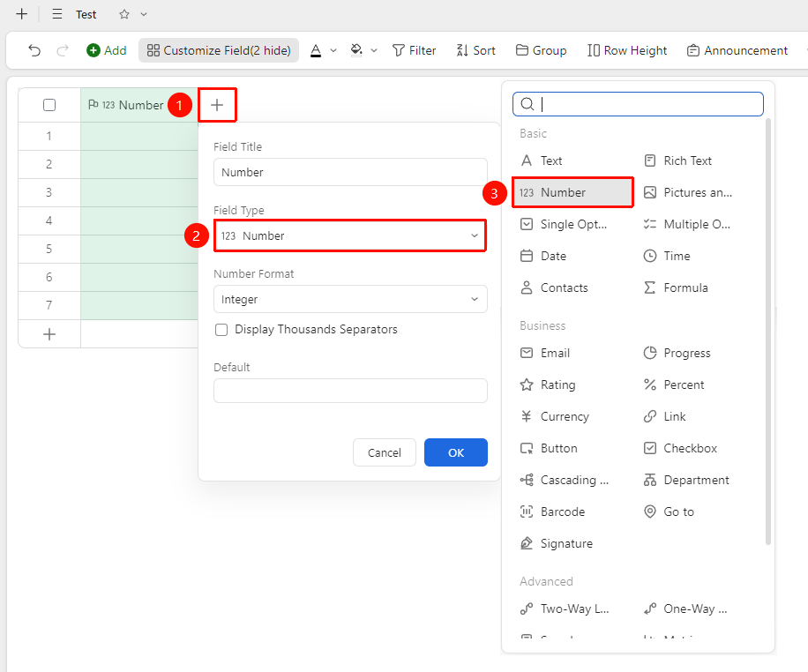Open Customize Field settings

(219, 50)
